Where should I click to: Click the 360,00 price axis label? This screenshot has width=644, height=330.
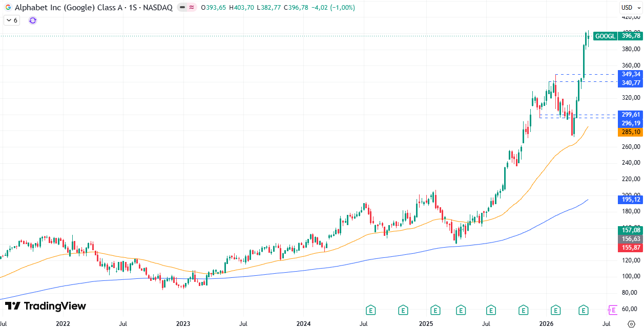click(x=631, y=65)
